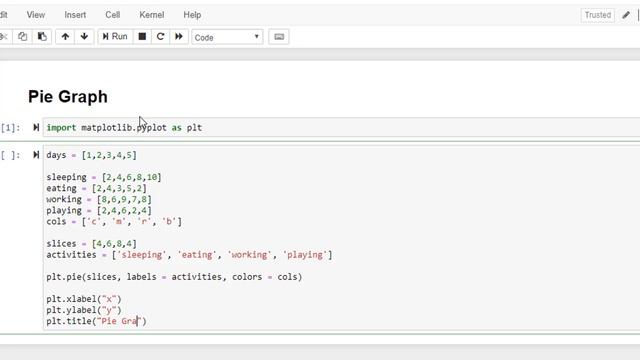Interrupt the kernel with the stop icon
This screenshot has width=640, height=360.
(142, 37)
